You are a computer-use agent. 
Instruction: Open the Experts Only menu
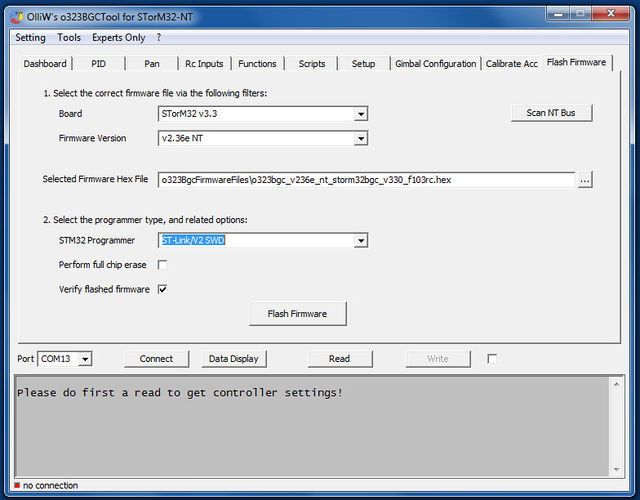click(120, 37)
